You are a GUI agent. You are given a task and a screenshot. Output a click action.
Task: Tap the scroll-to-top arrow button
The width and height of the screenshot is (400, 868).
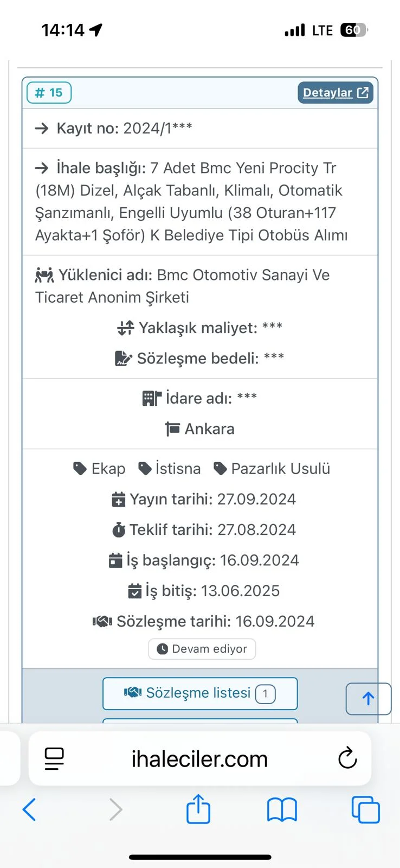pyautogui.click(x=368, y=699)
